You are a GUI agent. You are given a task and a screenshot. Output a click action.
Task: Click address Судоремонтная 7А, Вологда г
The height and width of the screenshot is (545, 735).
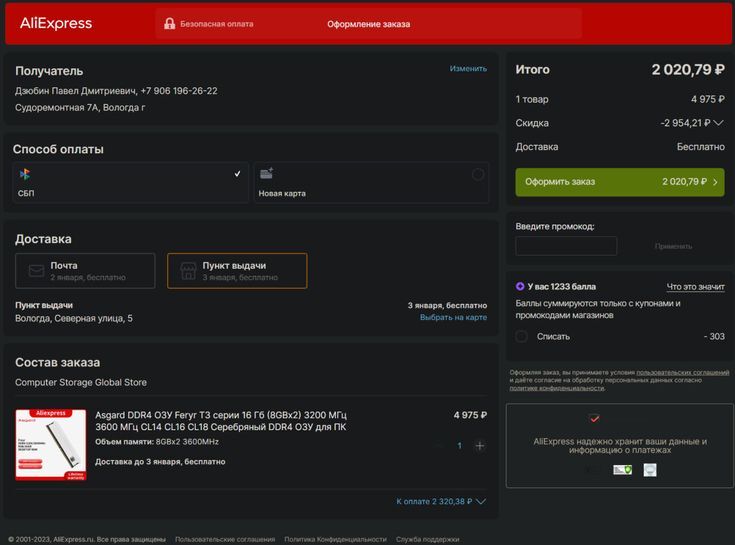[80, 107]
